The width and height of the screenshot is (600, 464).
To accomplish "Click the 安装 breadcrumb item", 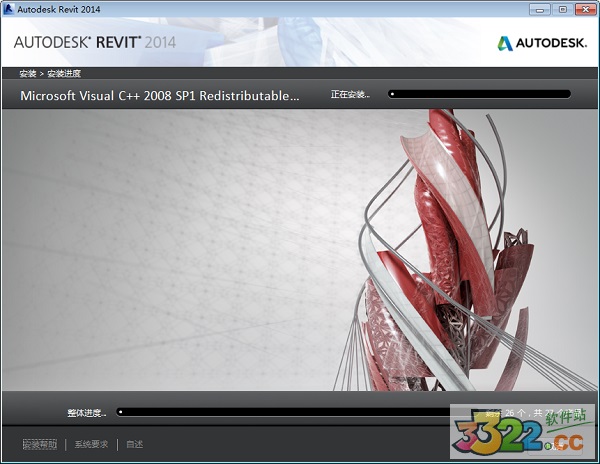I will coord(27,73).
